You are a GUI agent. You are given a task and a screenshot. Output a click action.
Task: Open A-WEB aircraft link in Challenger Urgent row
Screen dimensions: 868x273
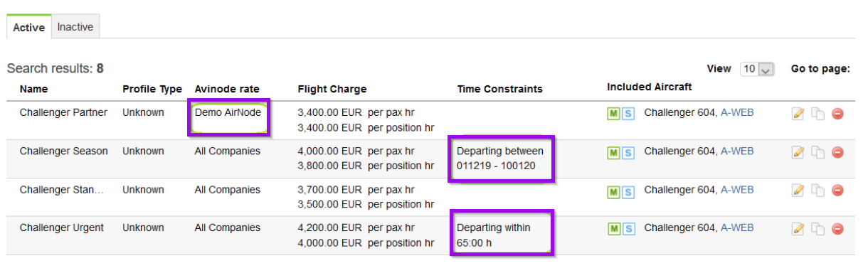click(x=737, y=227)
